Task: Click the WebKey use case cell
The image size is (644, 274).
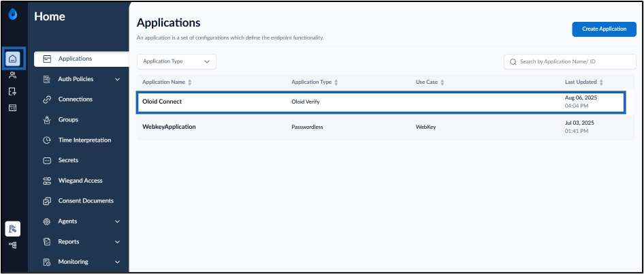Action: [425, 127]
